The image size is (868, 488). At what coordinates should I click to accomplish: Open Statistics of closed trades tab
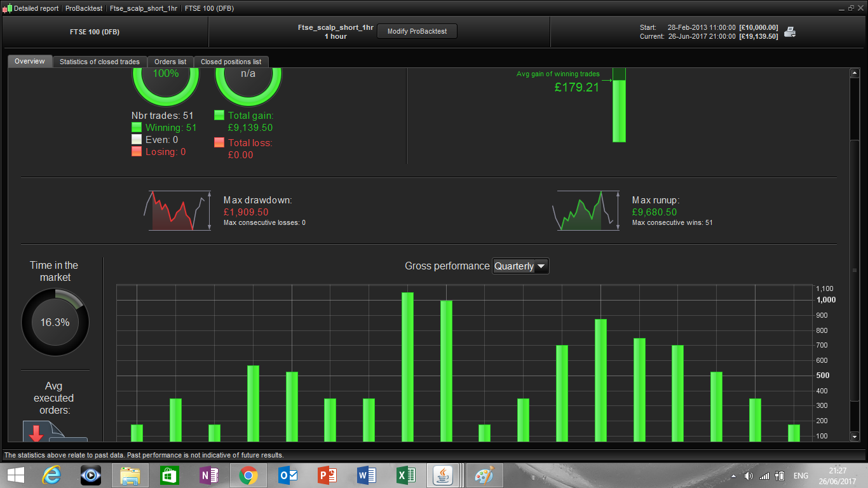click(100, 62)
